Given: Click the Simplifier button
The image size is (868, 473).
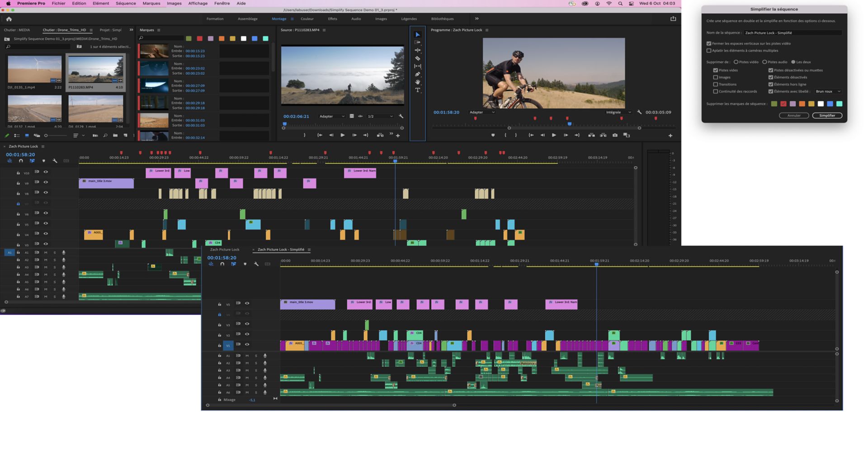Looking at the screenshot, I should [827, 116].
